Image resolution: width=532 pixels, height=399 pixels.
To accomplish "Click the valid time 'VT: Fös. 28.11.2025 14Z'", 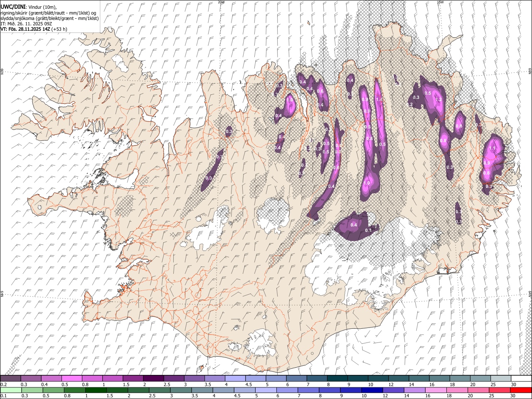I will coord(25,29).
